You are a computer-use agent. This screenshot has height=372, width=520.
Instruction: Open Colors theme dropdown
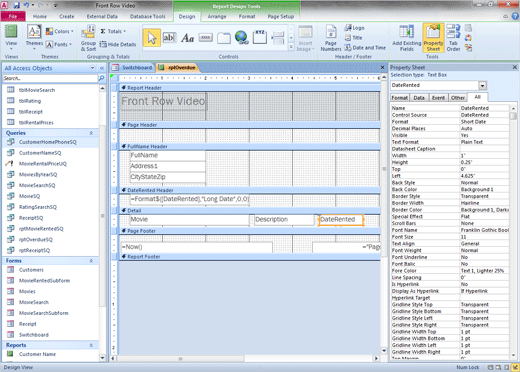(x=60, y=31)
